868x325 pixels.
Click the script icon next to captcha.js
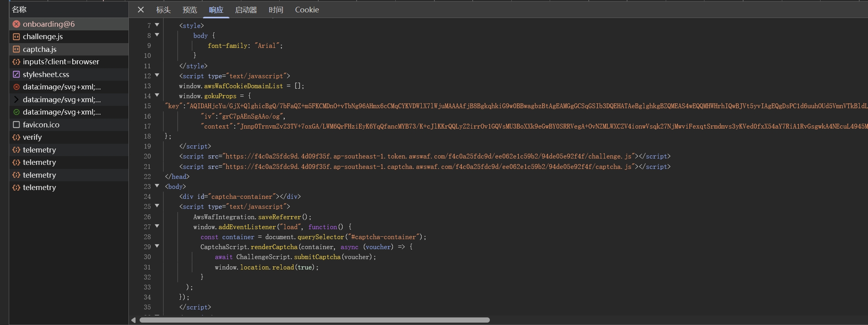pos(16,49)
